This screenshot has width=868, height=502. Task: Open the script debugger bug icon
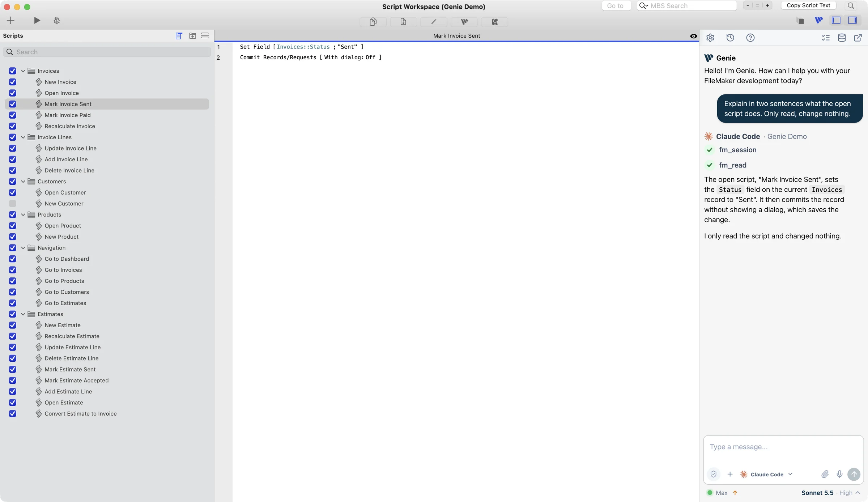[x=57, y=21]
